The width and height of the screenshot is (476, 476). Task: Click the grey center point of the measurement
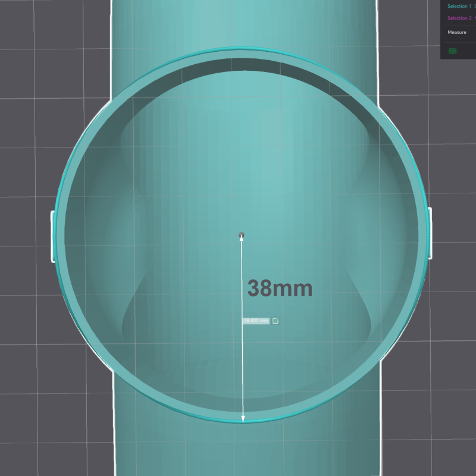pos(241,236)
